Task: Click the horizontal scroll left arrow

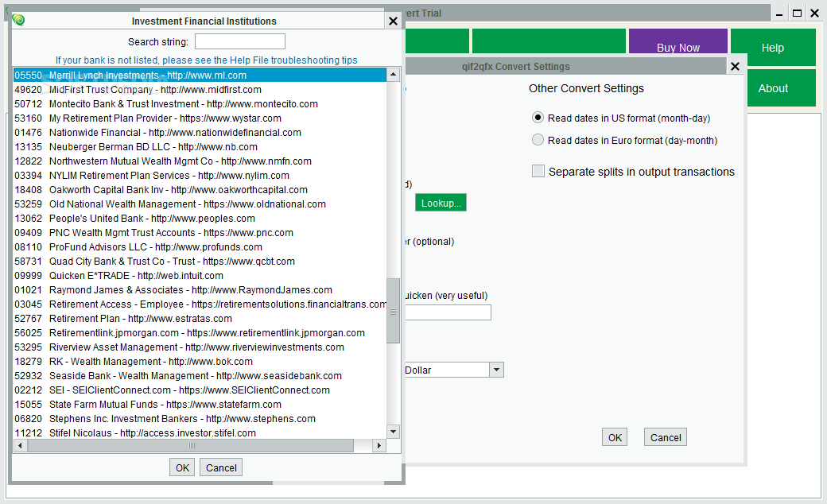Action: coord(20,445)
